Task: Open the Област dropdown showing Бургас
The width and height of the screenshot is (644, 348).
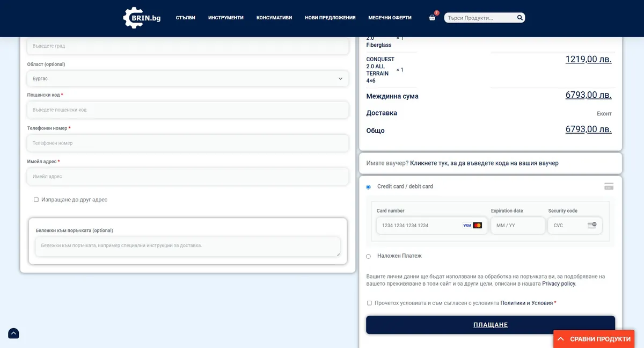Action: pyautogui.click(x=188, y=78)
